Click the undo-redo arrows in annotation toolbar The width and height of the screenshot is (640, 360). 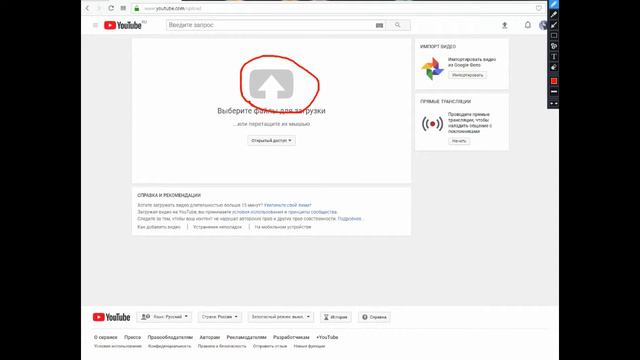tap(554, 104)
